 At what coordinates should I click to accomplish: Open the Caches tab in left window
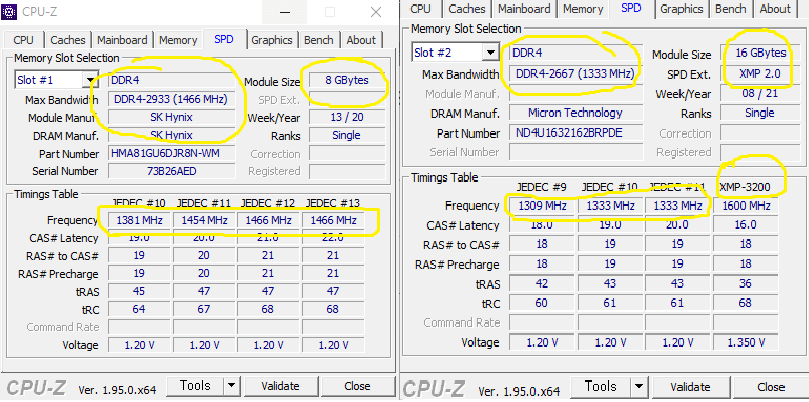68,40
